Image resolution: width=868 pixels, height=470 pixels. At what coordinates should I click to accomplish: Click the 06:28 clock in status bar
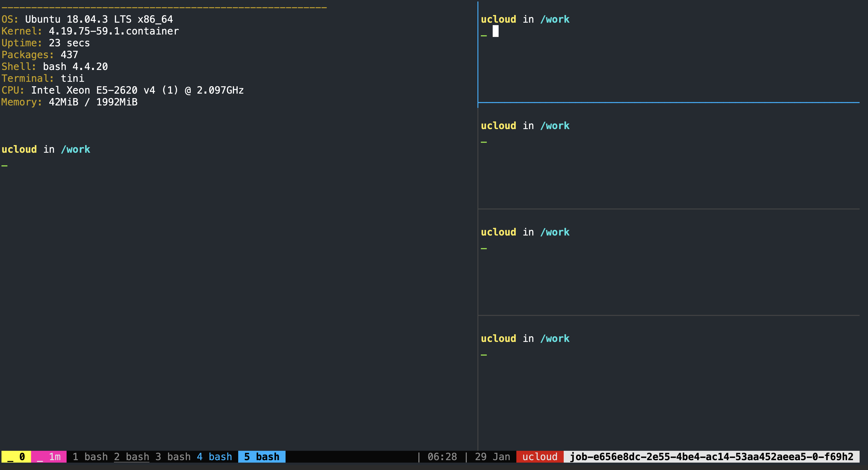[x=442, y=456]
